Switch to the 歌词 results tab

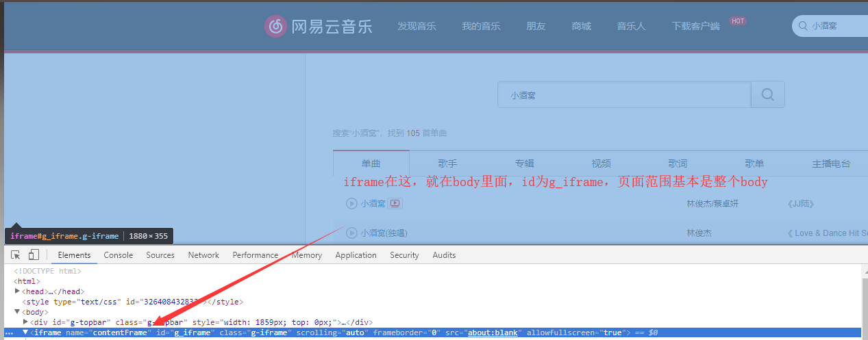pos(678,164)
